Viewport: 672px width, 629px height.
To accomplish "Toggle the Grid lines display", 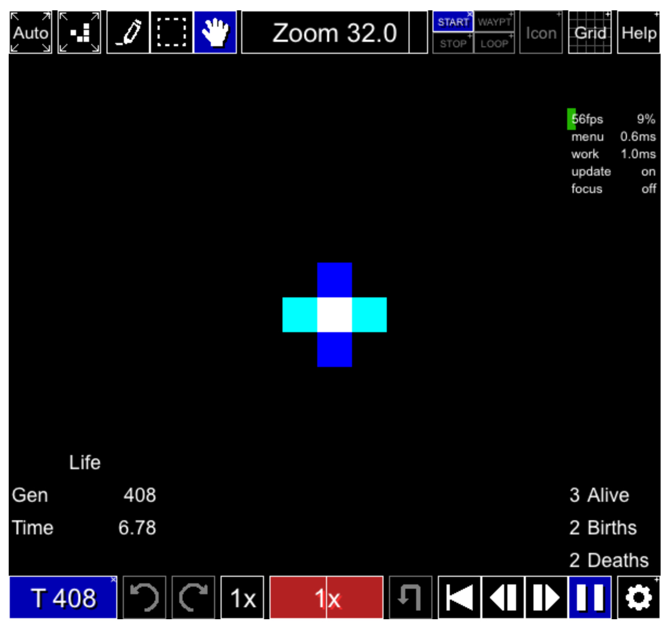I will click(590, 33).
